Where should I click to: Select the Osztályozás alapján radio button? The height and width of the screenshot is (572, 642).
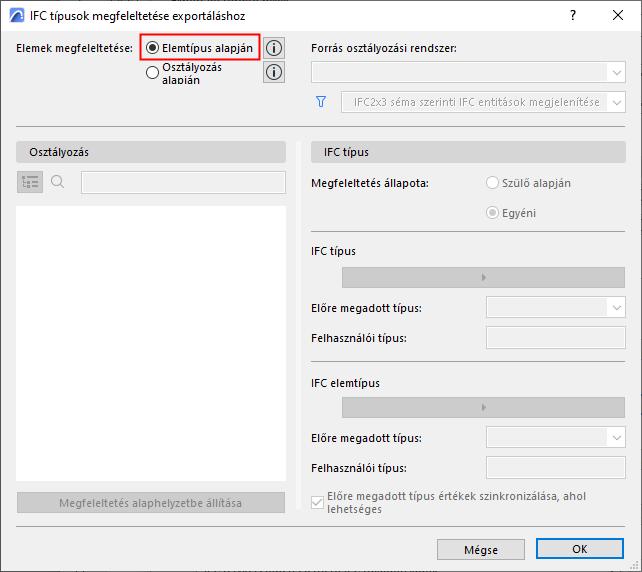point(152,72)
